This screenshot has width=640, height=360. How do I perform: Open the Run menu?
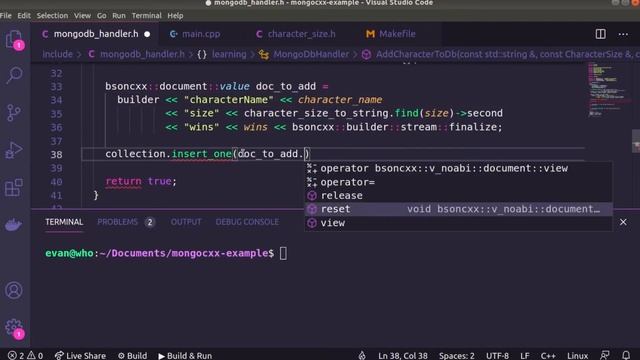click(119, 16)
